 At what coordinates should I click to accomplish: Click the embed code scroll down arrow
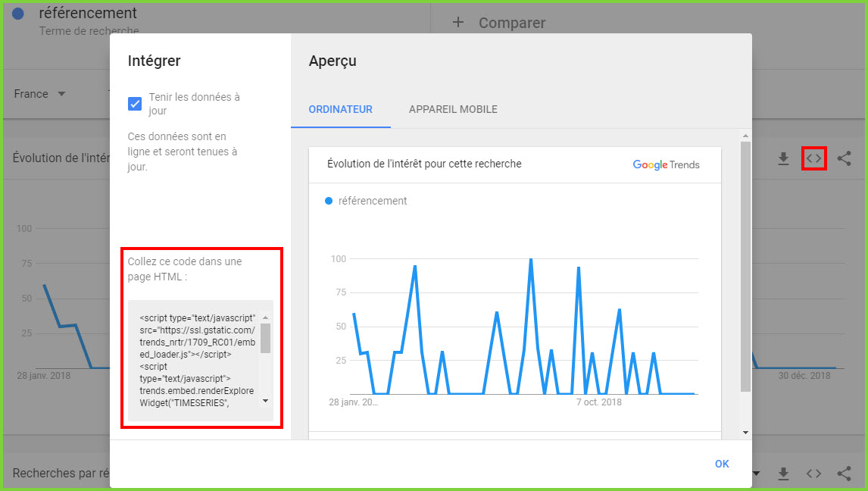click(266, 401)
